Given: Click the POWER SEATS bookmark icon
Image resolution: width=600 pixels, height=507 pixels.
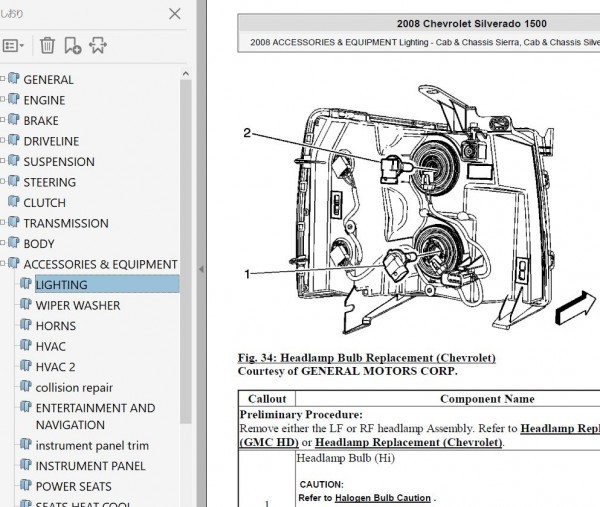Looking at the screenshot, I should 26,485.
